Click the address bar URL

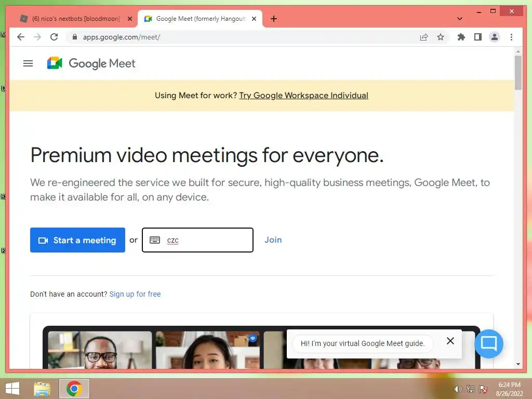[122, 37]
